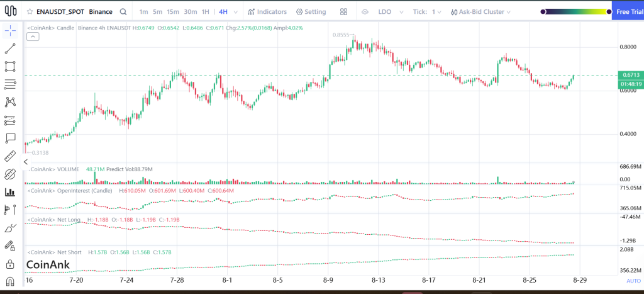Collapse the left drawing toolbar arrow
Screen dimensions: 644x294
25,162
